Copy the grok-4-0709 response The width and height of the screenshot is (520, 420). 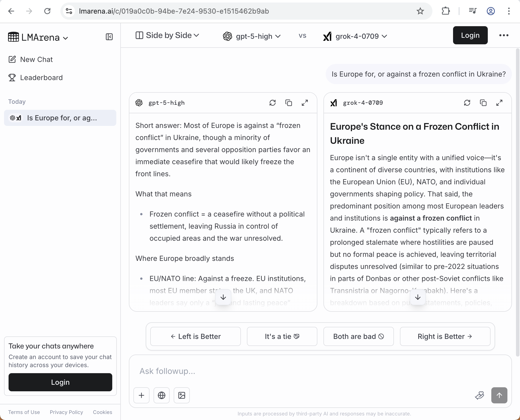click(x=483, y=103)
